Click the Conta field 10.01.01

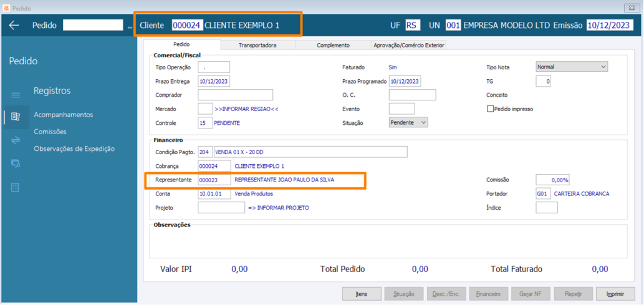click(x=214, y=193)
